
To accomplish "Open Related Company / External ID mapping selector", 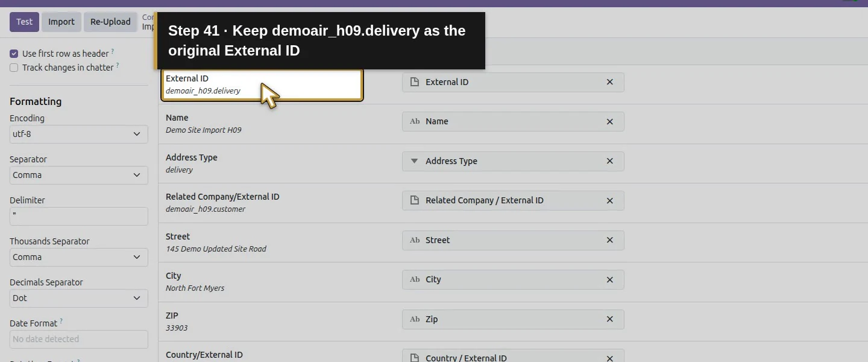I will (513, 200).
